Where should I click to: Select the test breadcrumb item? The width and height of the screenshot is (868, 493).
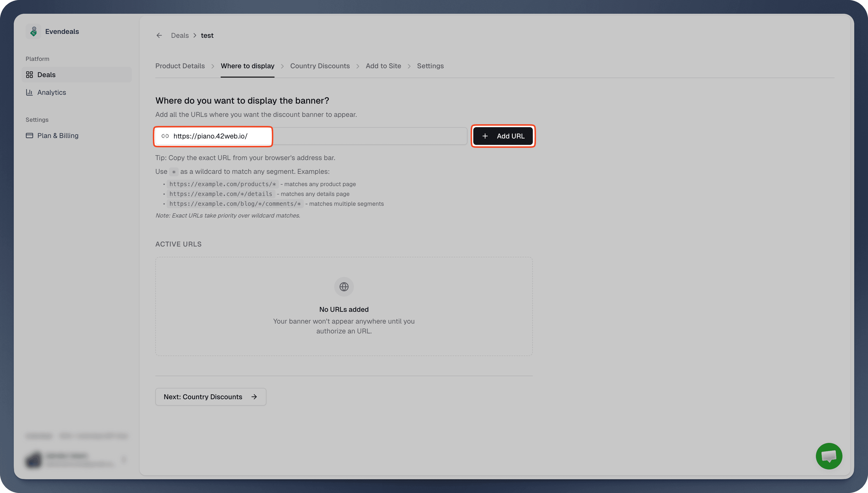(x=207, y=35)
